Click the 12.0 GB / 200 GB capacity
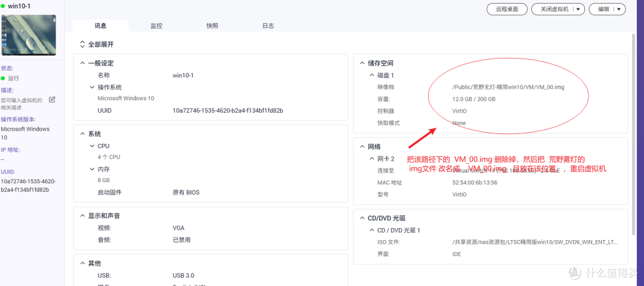The image size is (644, 286). point(473,99)
